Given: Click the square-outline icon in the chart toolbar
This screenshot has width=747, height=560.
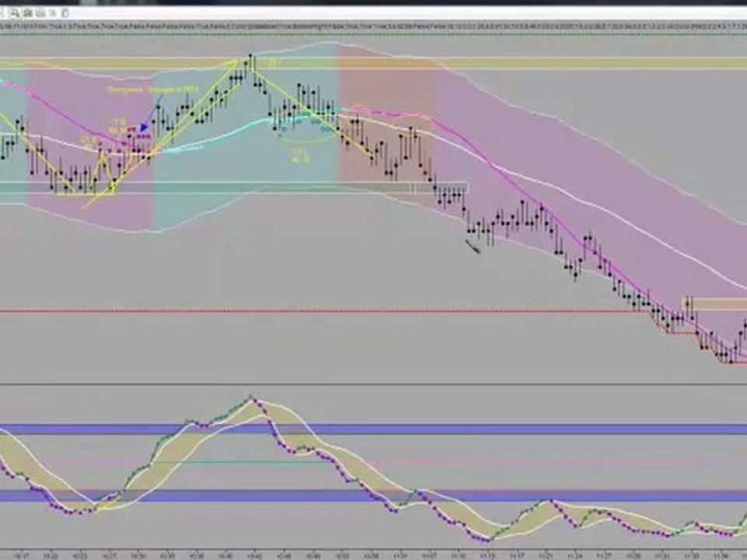Looking at the screenshot, I should [x=65, y=13].
